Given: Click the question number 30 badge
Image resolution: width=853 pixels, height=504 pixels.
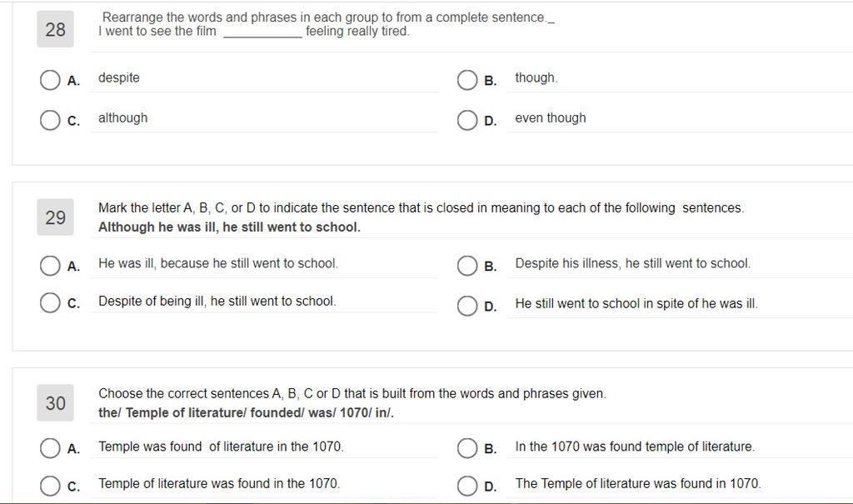Looking at the screenshot, I should coord(56,402).
